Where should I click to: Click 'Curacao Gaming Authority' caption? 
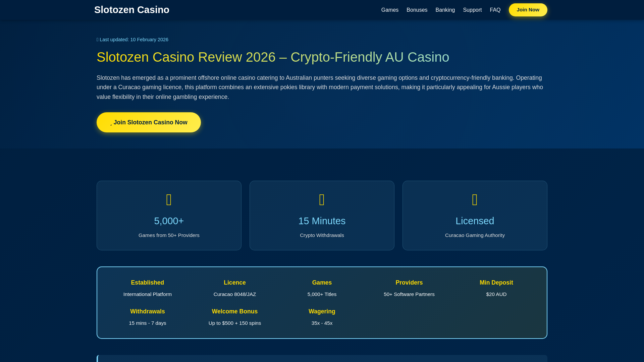coord(475,235)
